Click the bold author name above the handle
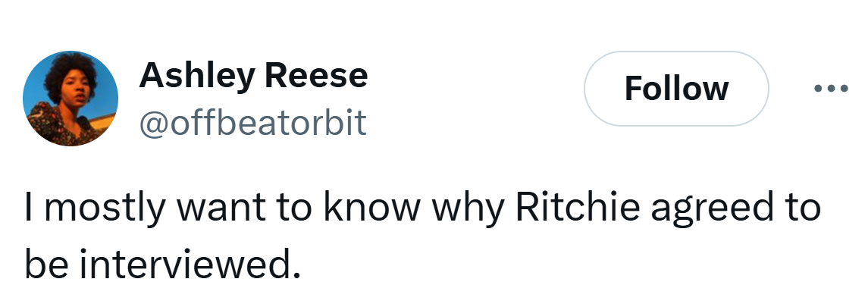Viewport: 868px width, 307px height. click(x=253, y=75)
